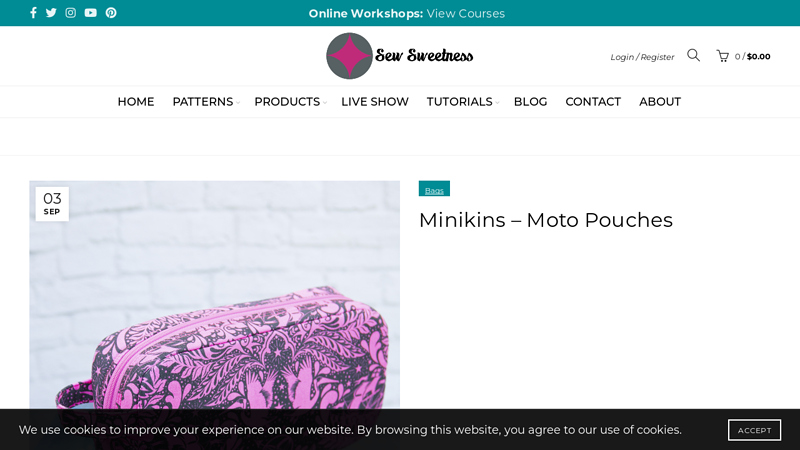Select the Bags category tag
Screen dimensions: 800x450
pyautogui.click(x=434, y=190)
